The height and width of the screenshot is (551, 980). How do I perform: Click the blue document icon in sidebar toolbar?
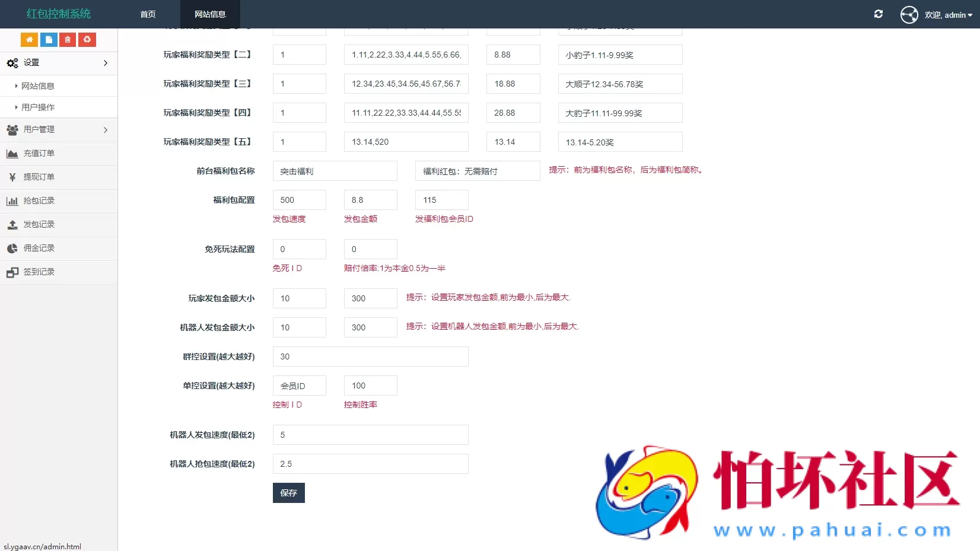pos(48,39)
